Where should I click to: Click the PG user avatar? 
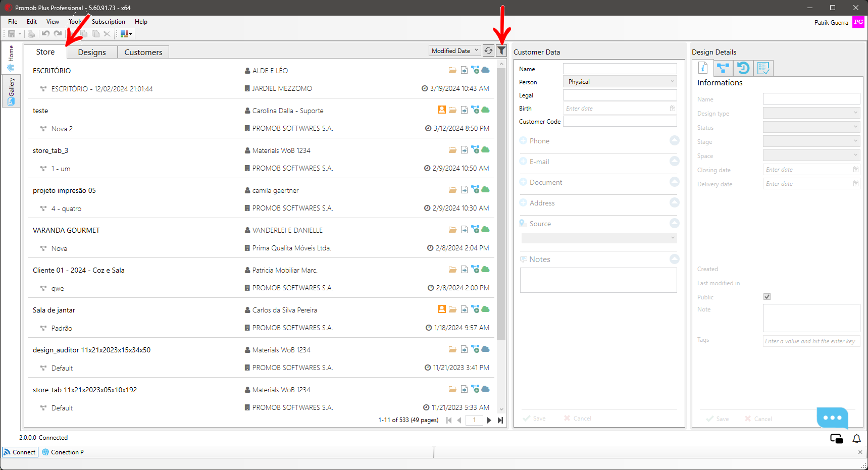point(858,22)
